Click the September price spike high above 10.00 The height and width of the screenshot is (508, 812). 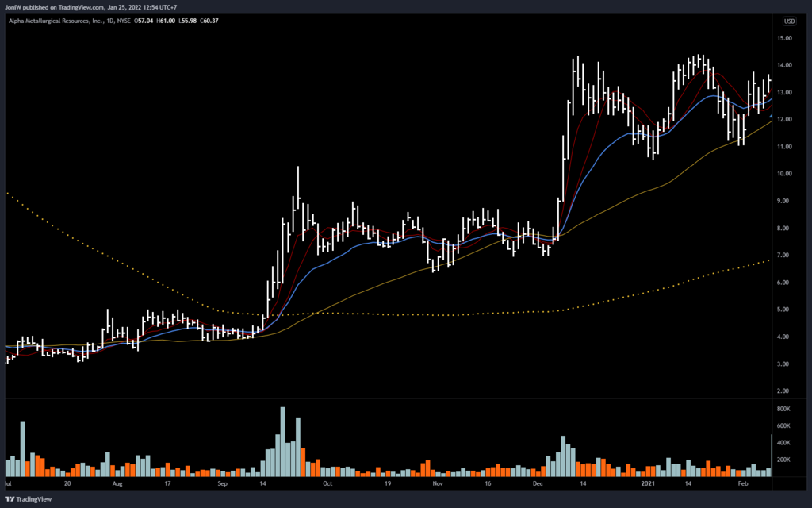[x=297, y=168]
